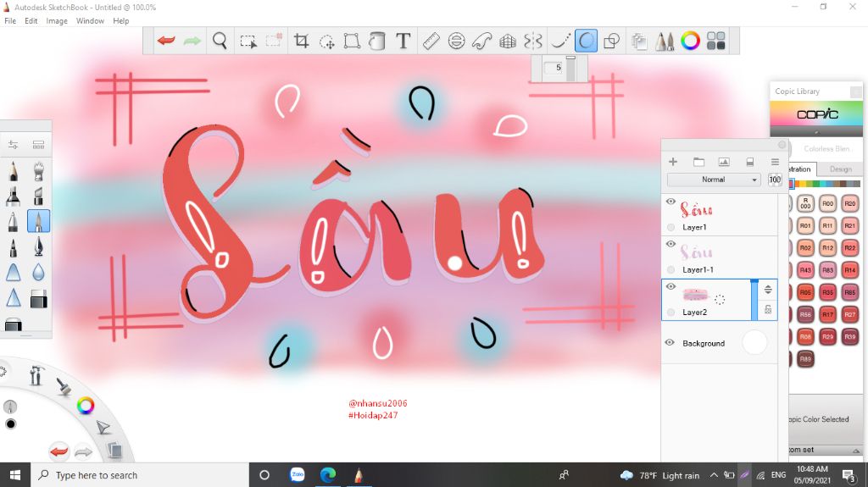
Task: Select the highlighted marker brush in palette
Action: coord(38,221)
